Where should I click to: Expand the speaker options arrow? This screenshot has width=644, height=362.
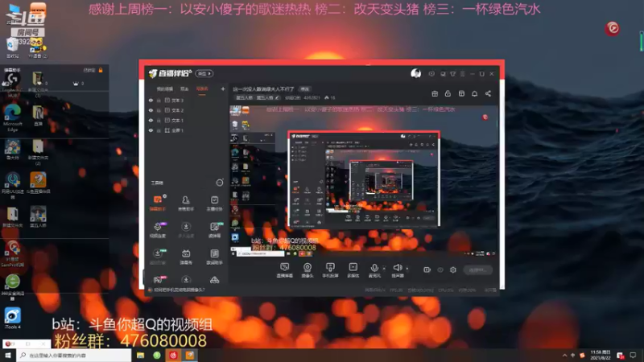[407, 268]
